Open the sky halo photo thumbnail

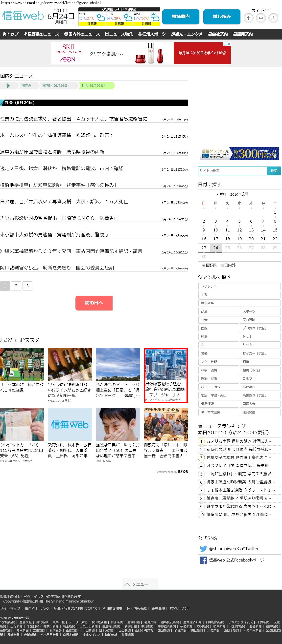pyautogui.click(x=118, y=364)
